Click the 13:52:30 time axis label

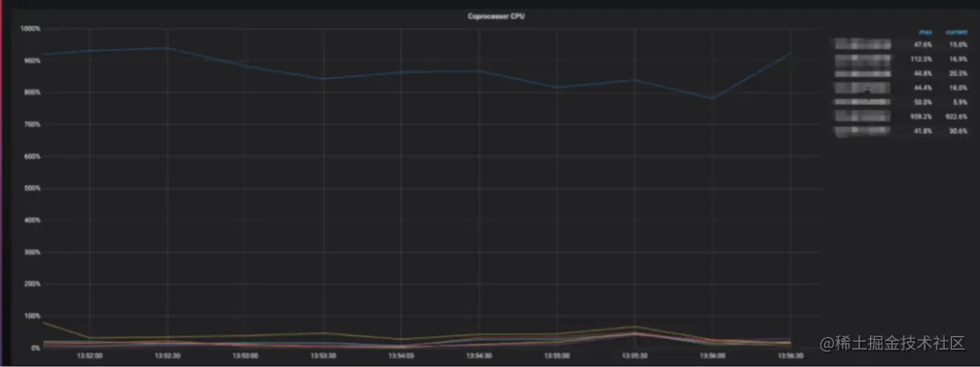pos(168,357)
